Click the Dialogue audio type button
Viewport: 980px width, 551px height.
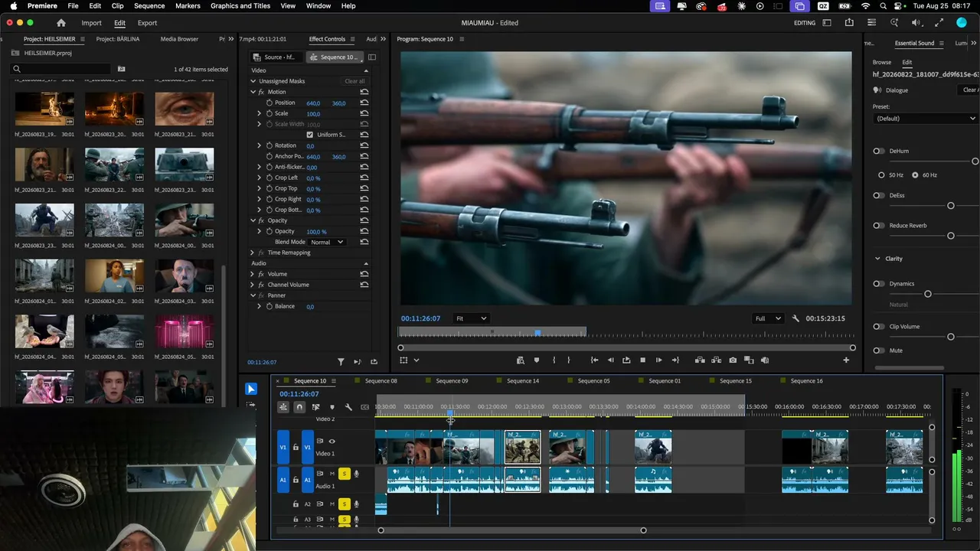(x=891, y=90)
